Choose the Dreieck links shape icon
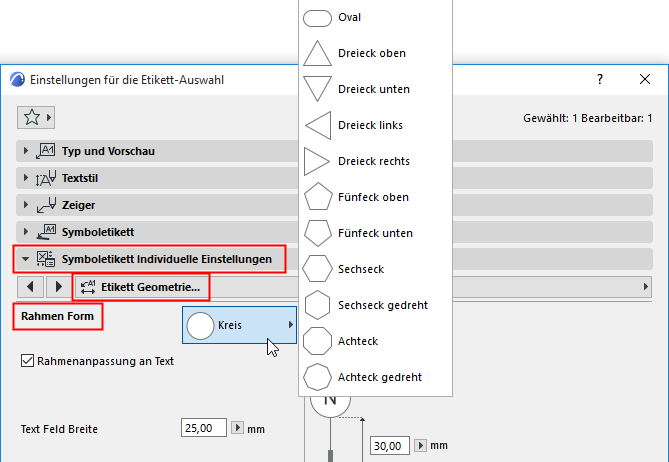 coord(317,125)
